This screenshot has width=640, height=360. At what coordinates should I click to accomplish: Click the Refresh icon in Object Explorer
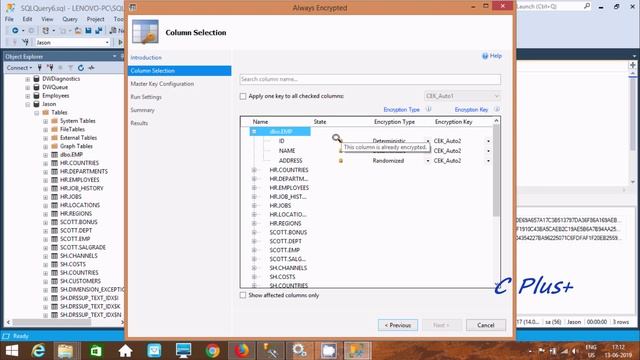point(81,68)
